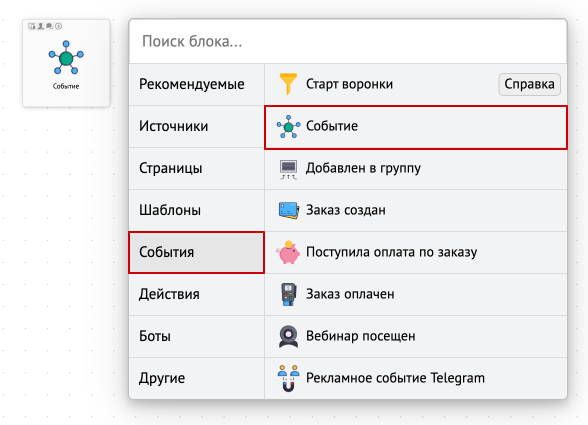Click the Добавлен в группу icon
The height and width of the screenshot is (425, 588).
[x=288, y=169]
